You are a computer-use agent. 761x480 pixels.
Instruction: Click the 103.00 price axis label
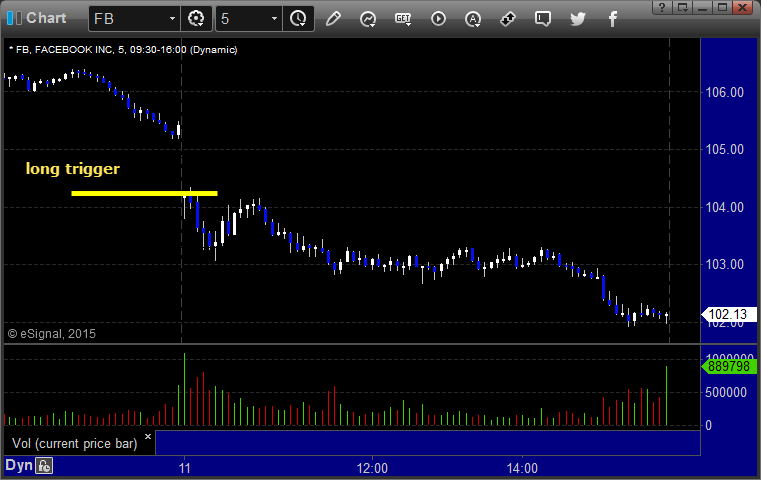(725, 265)
